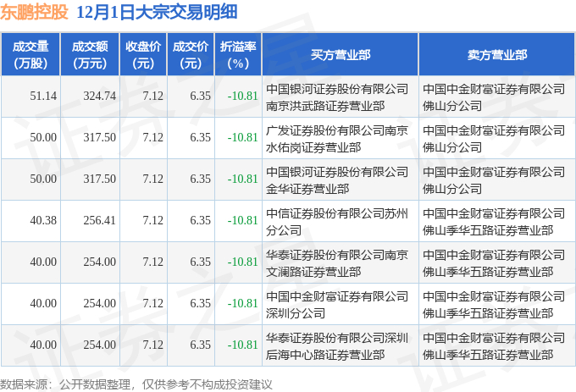Select the '买方营业部' column header
This screenshot has height=392, width=576.
pos(341,55)
